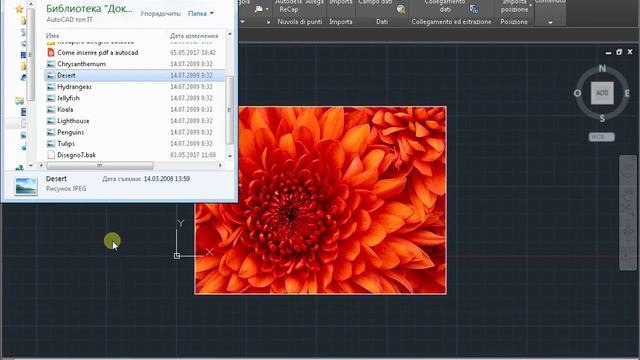Click the PDF icon of 'Come inserire pdf'

pos(51,53)
